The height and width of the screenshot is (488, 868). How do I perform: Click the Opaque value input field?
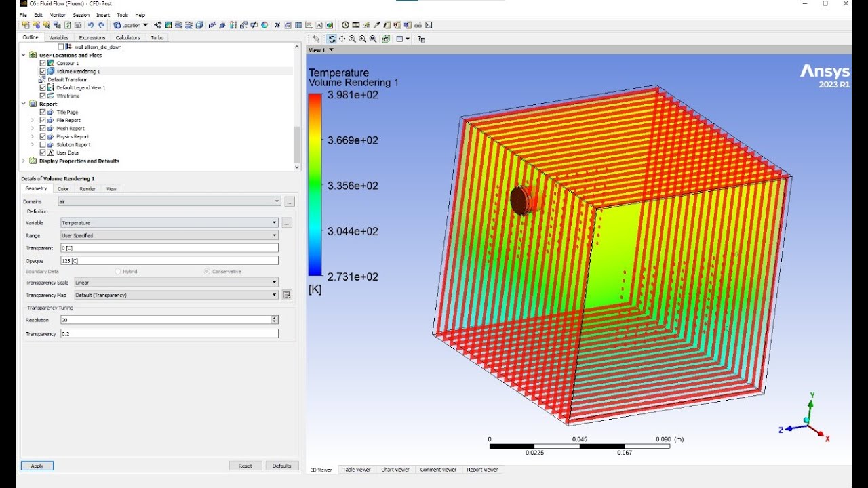(170, 260)
